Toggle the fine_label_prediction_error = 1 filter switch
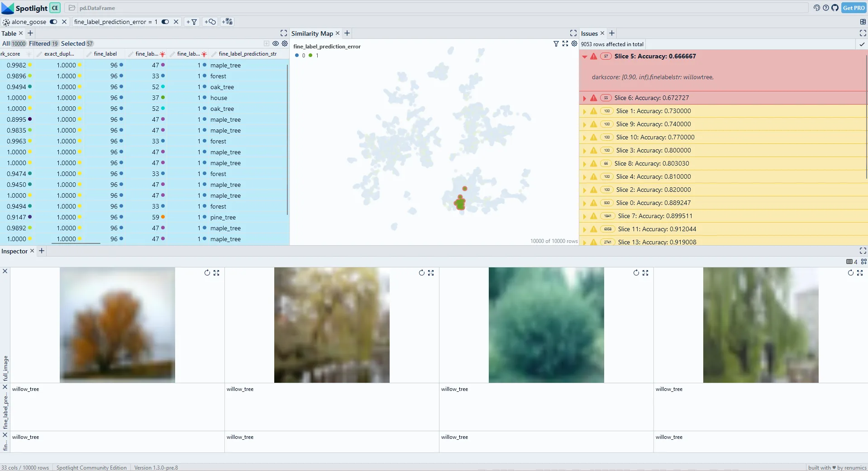This screenshot has width=868, height=471. coord(165,22)
